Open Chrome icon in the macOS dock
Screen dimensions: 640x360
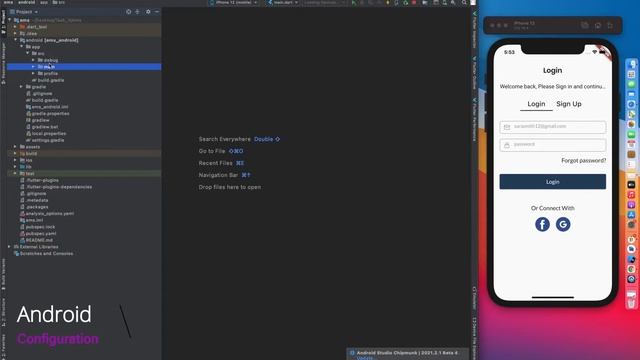[x=631, y=269]
